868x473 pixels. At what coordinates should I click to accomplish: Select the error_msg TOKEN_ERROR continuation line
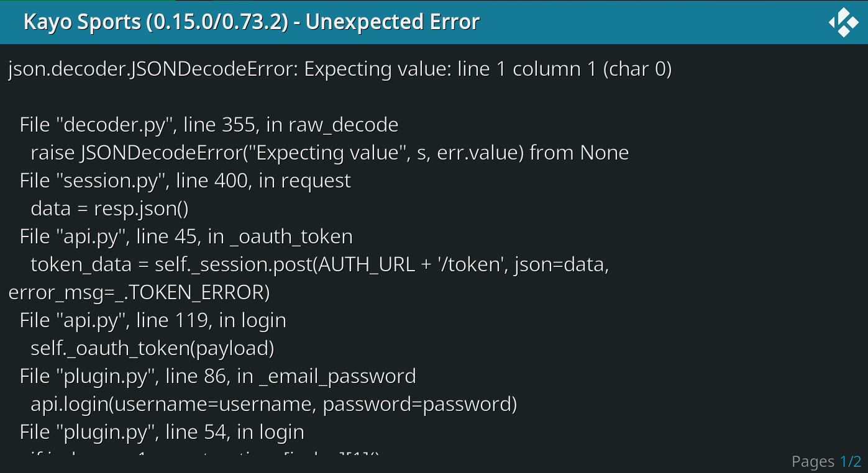pyautogui.click(x=137, y=292)
